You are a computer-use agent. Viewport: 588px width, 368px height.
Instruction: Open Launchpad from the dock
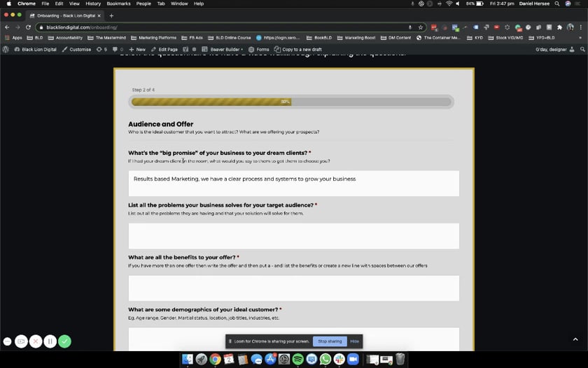tap(202, 359)
